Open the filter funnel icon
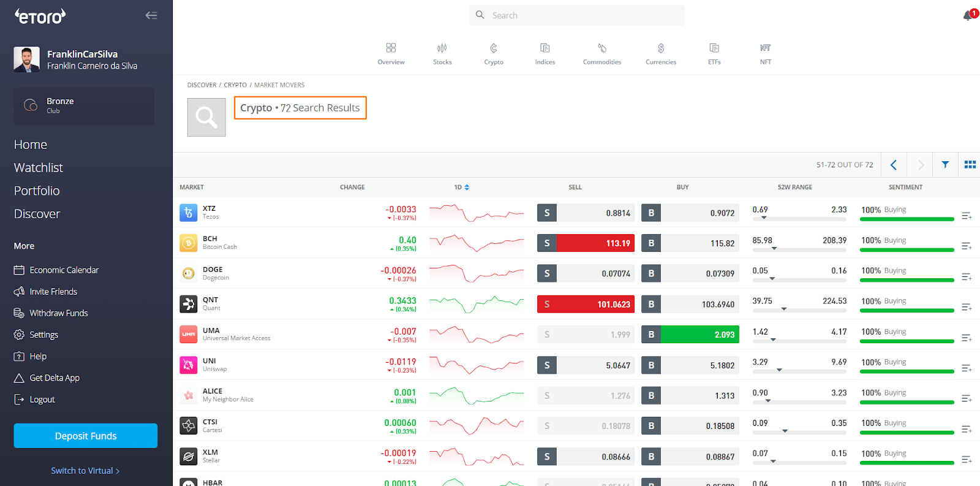This screenshot has height=486, width=980. (x=945, y=164)
